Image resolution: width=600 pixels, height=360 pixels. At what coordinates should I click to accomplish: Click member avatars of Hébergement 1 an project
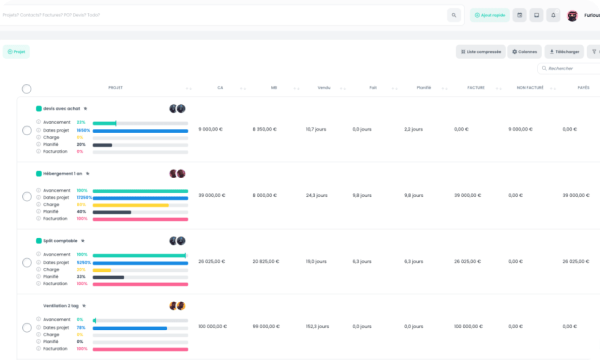pos(177,174)
